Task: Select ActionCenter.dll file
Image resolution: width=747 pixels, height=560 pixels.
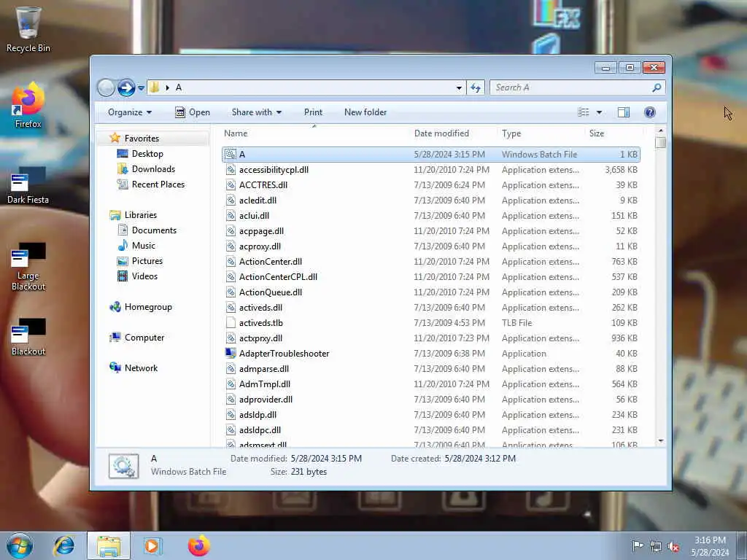Action: tap(430, 262)
